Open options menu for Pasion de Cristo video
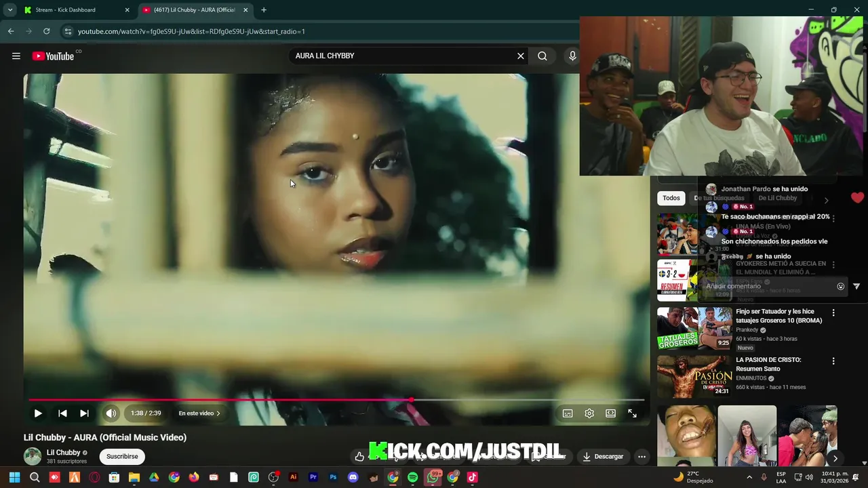Viewport: 868px width, 488px height. pos(833,361)
